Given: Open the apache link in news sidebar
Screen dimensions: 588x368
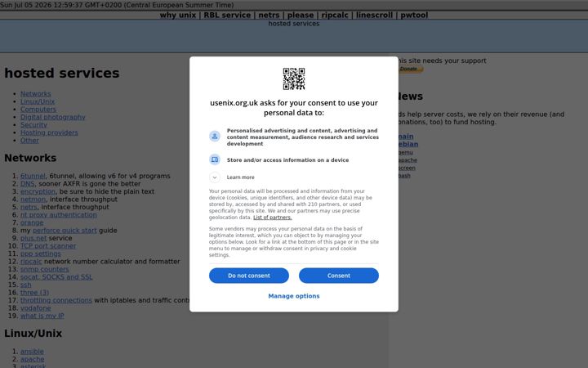Looking at the screenshot, I should [x=408, y=160].
